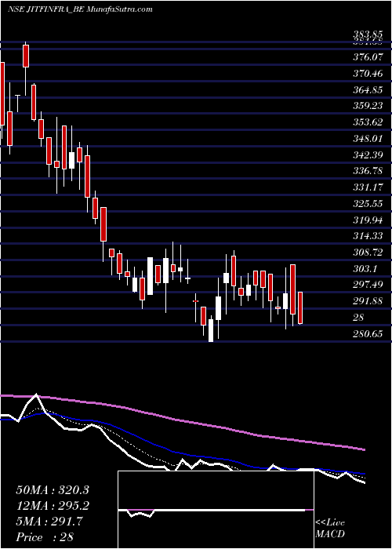Viewport: 392px width, 549px height.
Task: Click the 370.46 price level label
Action: (368, 74)
